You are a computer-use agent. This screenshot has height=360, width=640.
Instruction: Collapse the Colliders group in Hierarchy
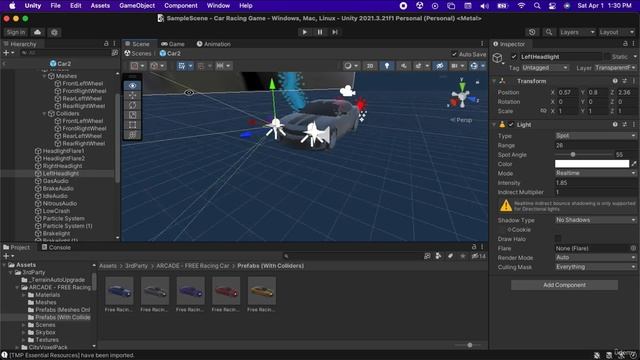[x=44, y=113]
